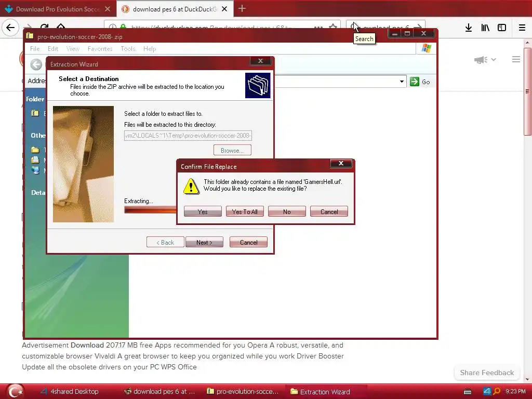Click the Extracting progress bar
The width and height of the screenshot is (532, 399).
150,210
